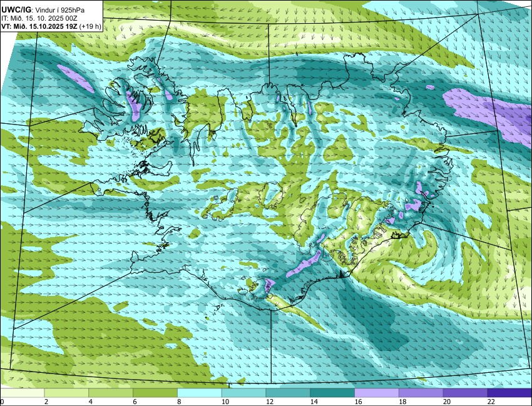Click the legend label 20

[447, 402]
